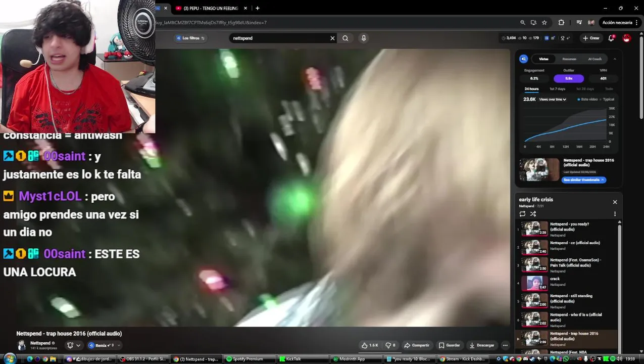644x364 pixels.
Task: Open 'Stream - Kick Dashb...' taskbar item
Action: pos(463,359)
